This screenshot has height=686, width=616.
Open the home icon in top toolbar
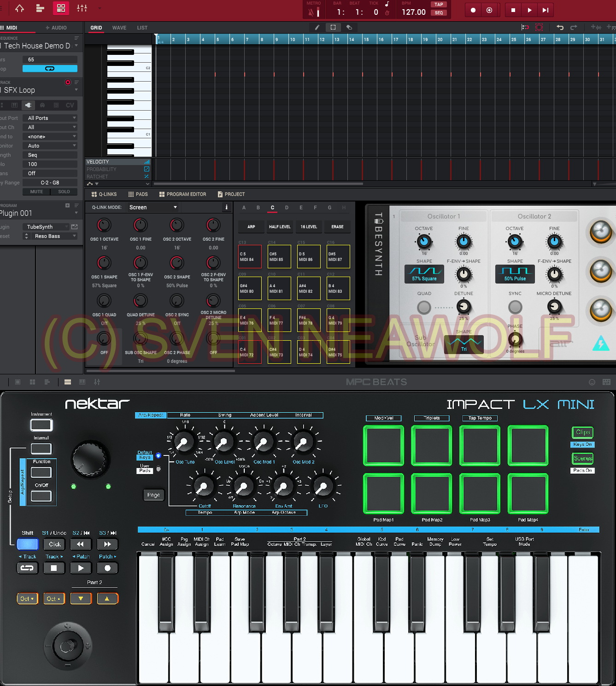[x=19, y=8]
